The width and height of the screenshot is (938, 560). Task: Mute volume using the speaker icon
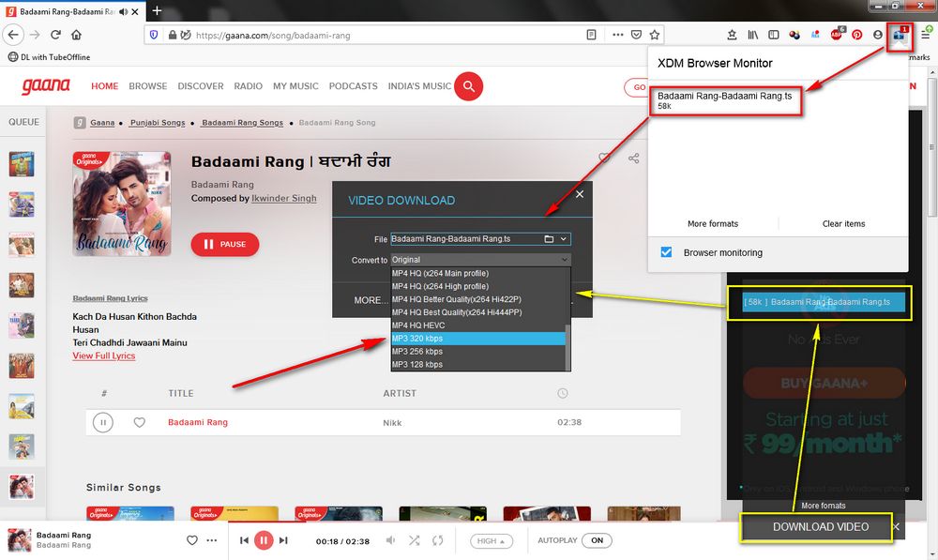pyautogui.click(x=390, y=540)
